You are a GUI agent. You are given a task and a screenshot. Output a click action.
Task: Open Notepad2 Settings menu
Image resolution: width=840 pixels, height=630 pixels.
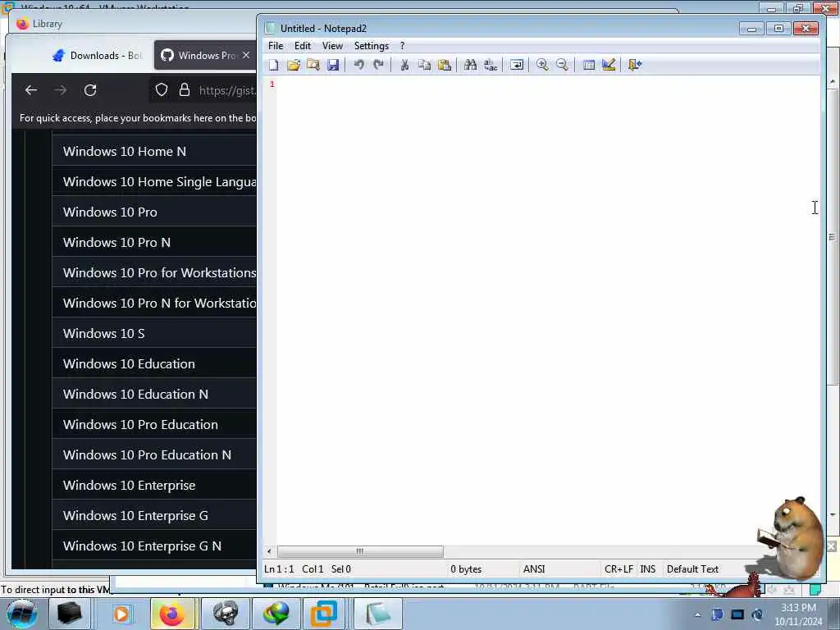pyautogui.click(x=372, y=46)
